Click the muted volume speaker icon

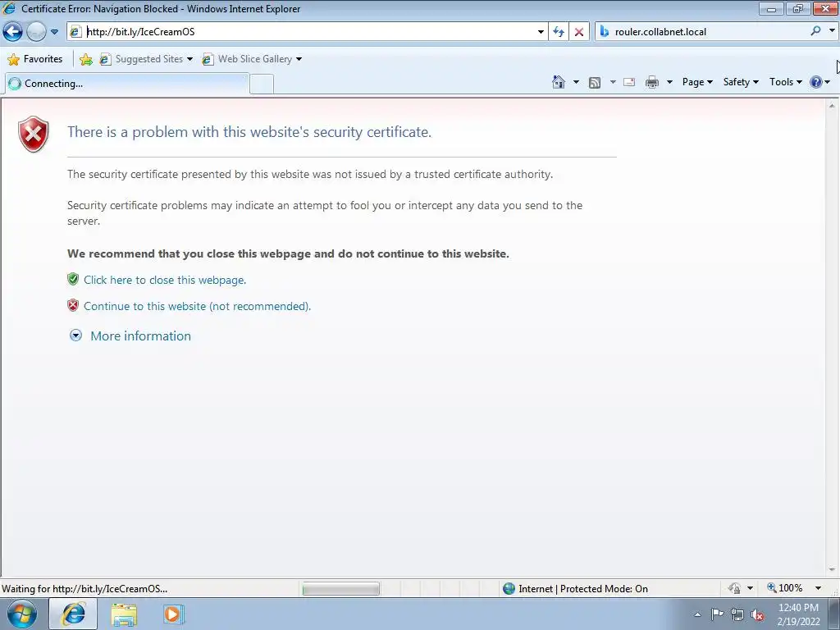pos(757,615)
